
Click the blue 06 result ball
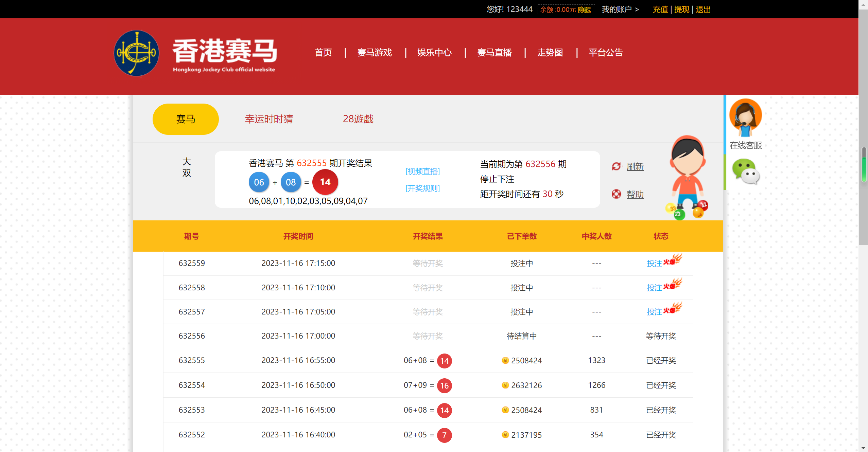[259, 182]
